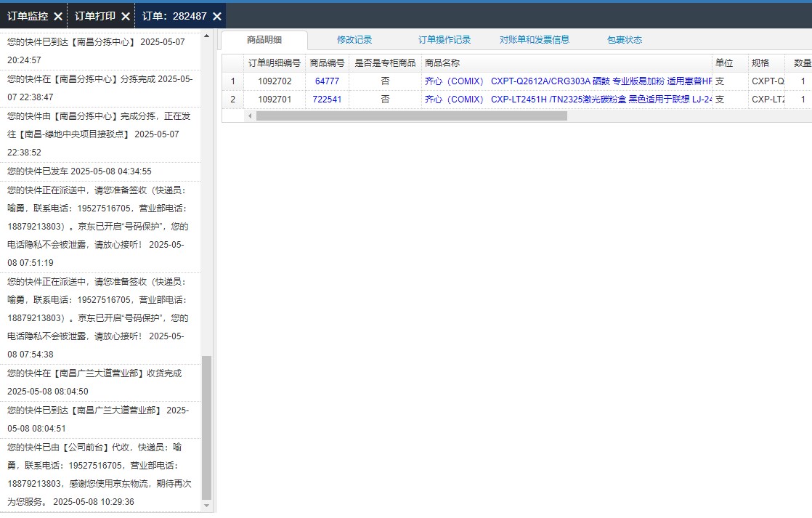
Task: Open the CXP-LT2451H 激光碳粉盒 product link
Action: 568,100
